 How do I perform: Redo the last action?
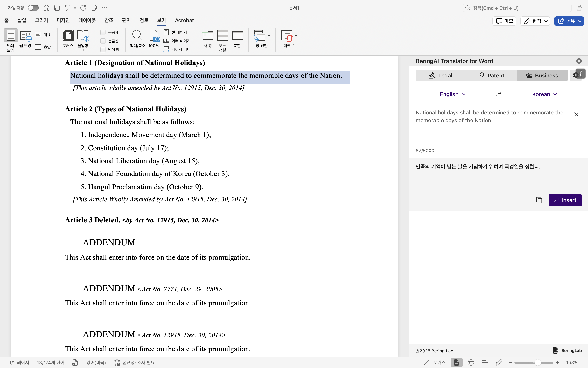83,8
